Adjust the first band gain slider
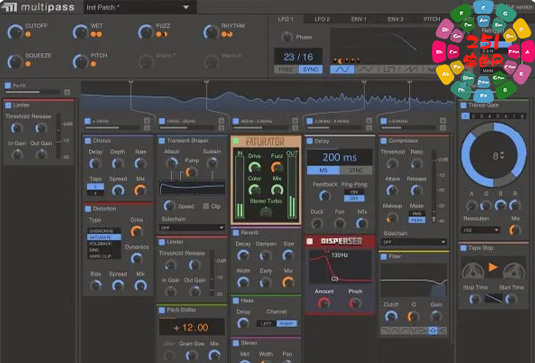This screenshot has width=535, height=363. point(112,128)
